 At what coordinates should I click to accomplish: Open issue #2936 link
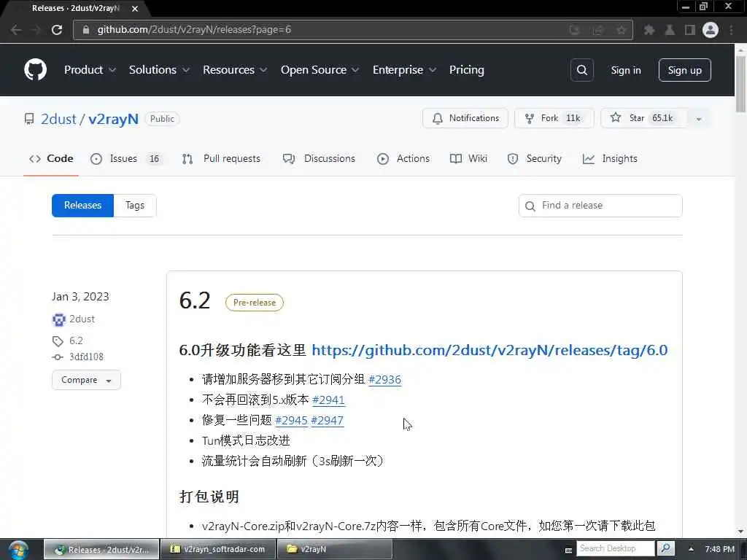click(385, 379)
